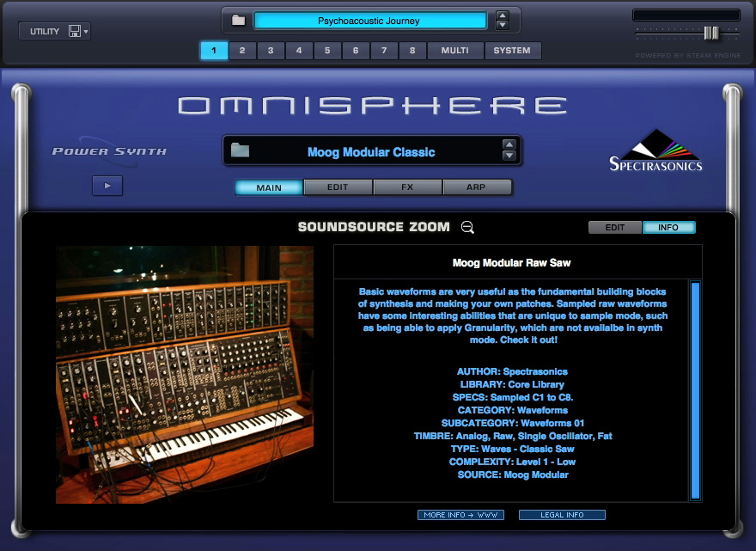This screenshot has width=756, height=551.
Task: Click the SOURCE: Moog Modular line
Action: (x=513, y=474)
